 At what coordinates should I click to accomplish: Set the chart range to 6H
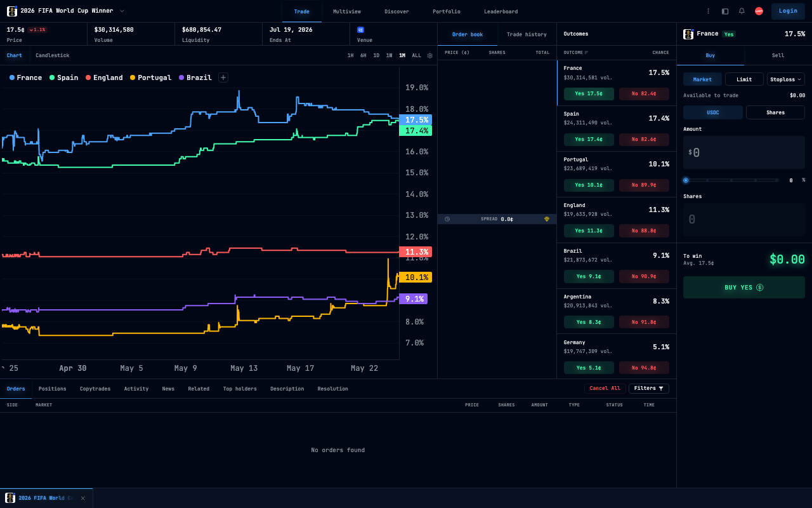(x=363, y=55)
